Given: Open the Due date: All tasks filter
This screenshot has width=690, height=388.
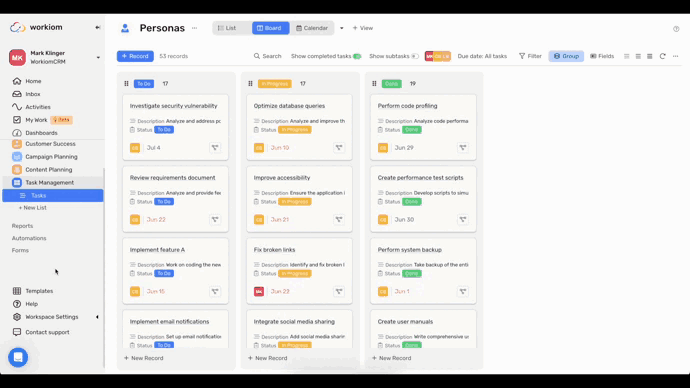Looking at the screenshot, I should [x=482, y=56].
